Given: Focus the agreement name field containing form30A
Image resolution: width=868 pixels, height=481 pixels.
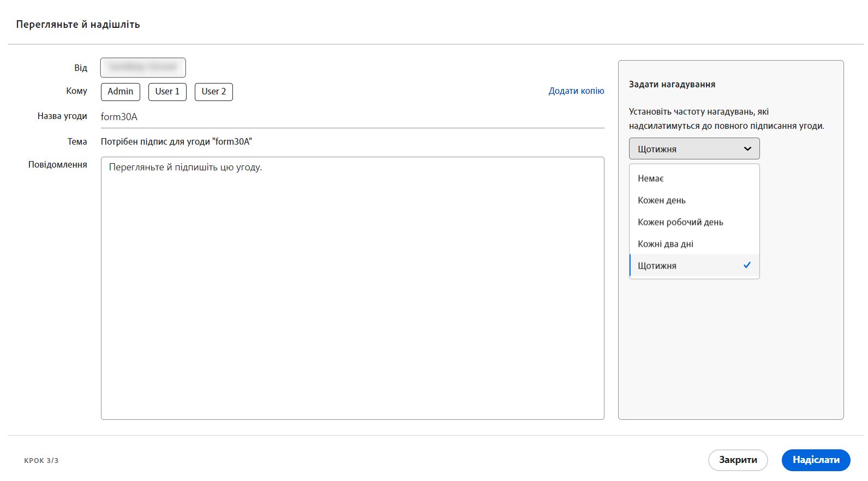Looking at the screenshot, I should click(352, 117).
